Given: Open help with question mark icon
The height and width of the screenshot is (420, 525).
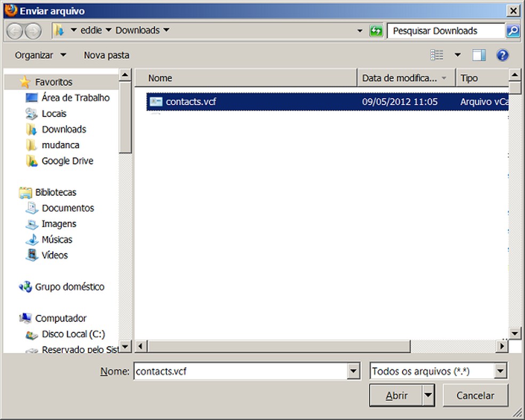Looking at the screenshot, I should coord(502,55).
